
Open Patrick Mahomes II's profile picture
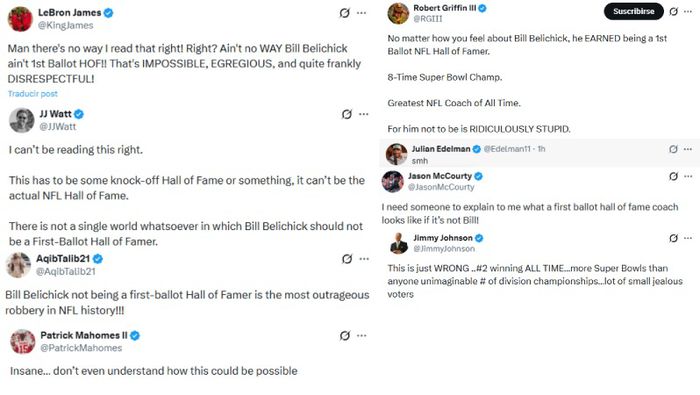(x=23, y=341)
